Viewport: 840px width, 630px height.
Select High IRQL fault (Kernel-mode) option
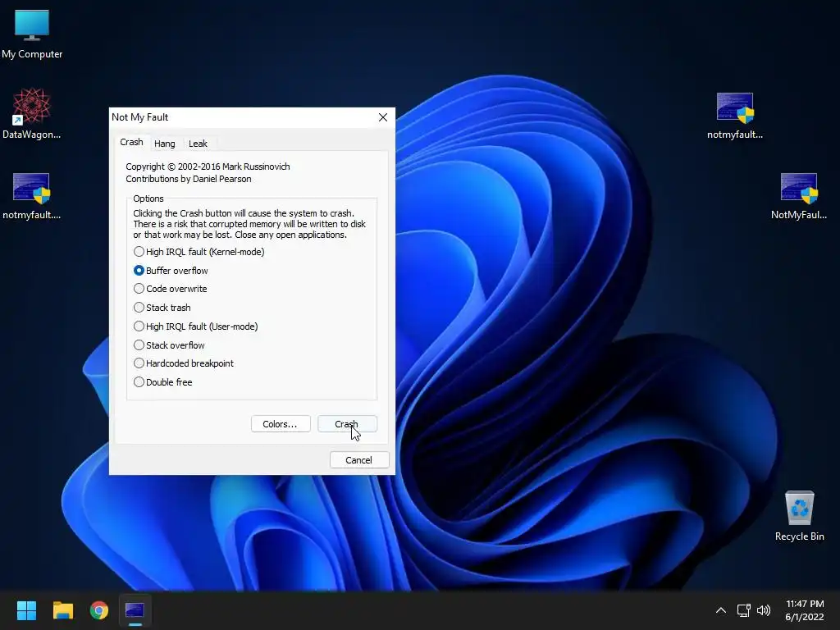(x=199, y=252)
